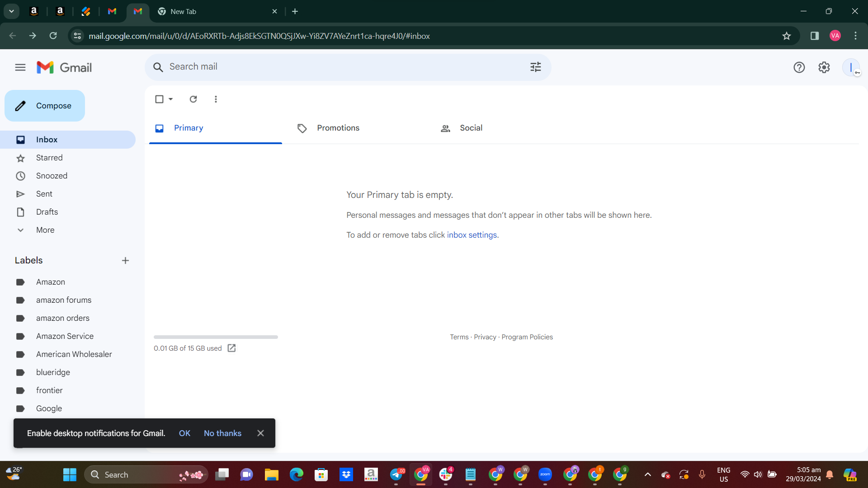Show advanced search options

[x=536, y=67]
